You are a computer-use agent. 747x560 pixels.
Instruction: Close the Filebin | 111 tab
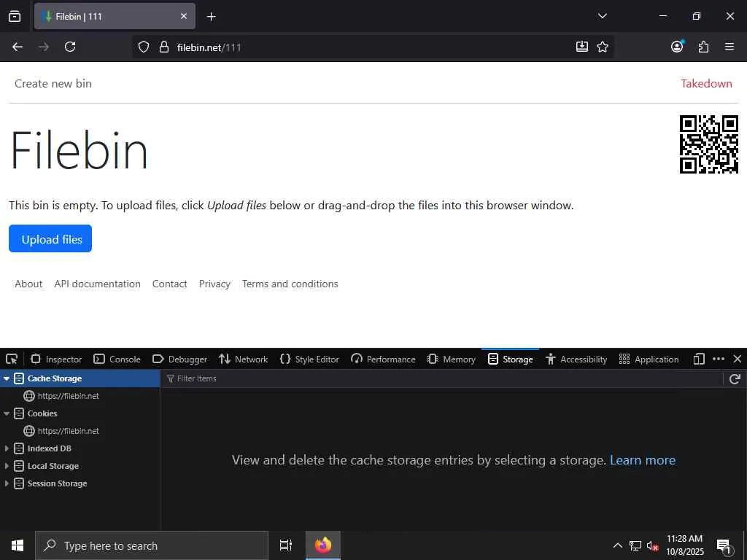coord(184,17)
